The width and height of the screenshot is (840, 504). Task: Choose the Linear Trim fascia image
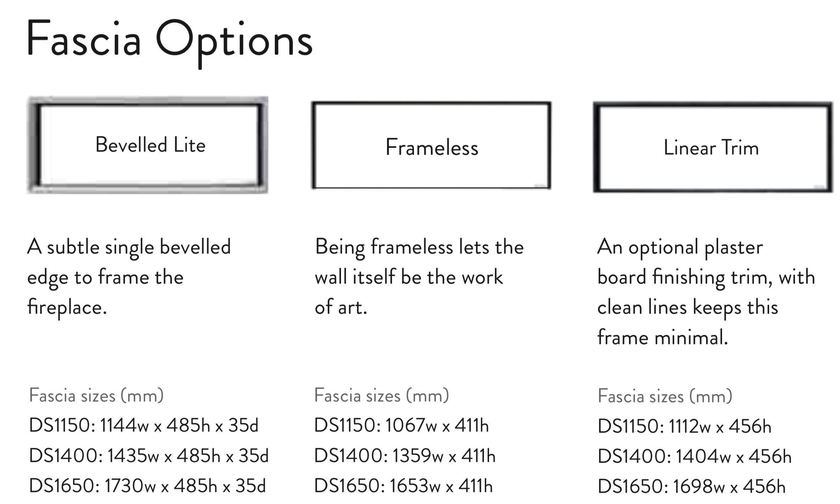713,147
